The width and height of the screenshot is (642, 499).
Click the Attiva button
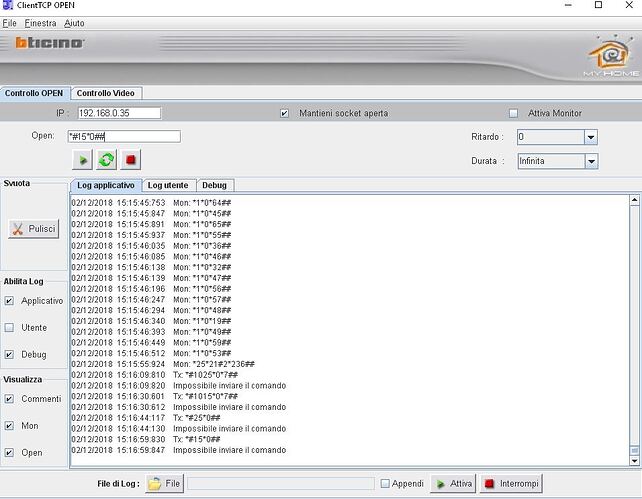(x=453, y=484)
